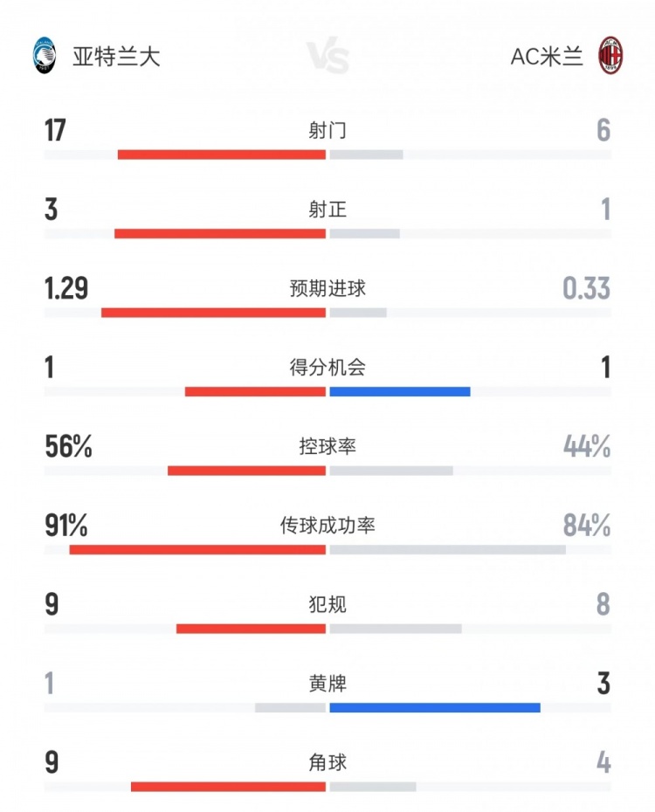
Task: Select the 射门 stat label
Action: coord(327,131)
